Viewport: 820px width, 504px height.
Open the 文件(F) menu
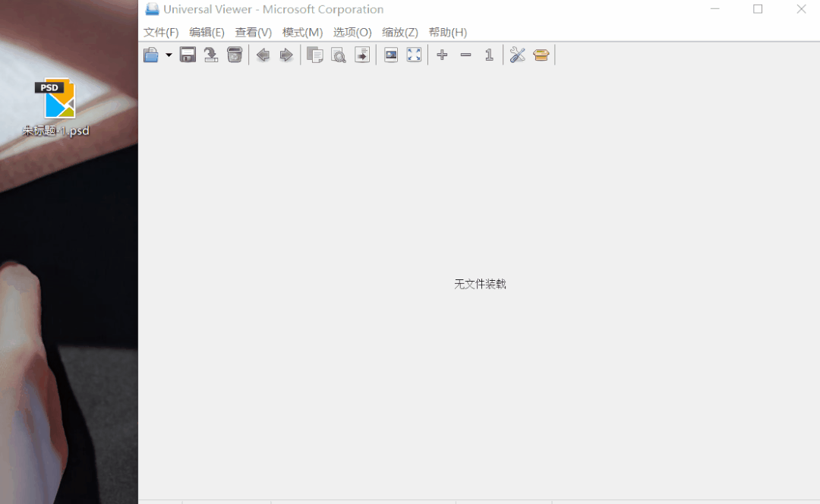161,33
